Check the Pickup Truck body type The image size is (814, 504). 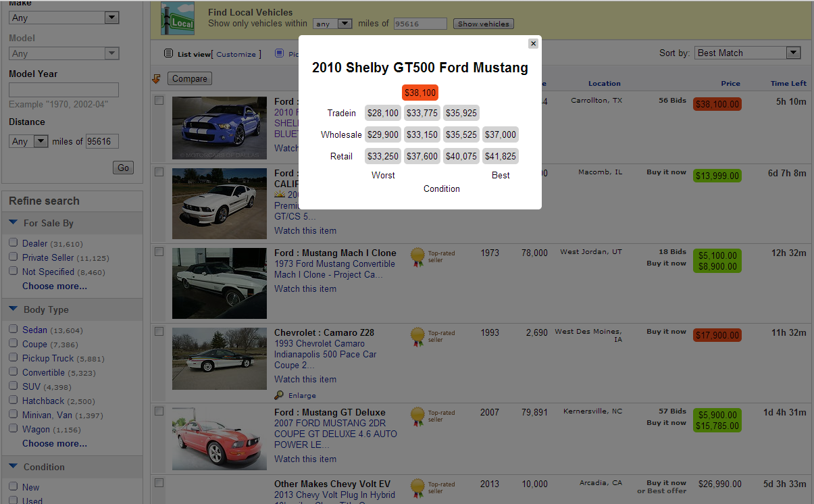[x=13, y=357]
